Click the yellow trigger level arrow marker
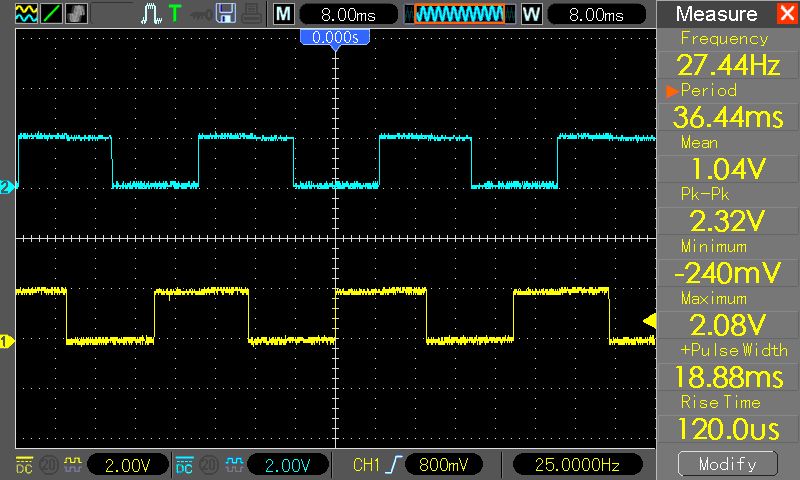 pos(649,321)
